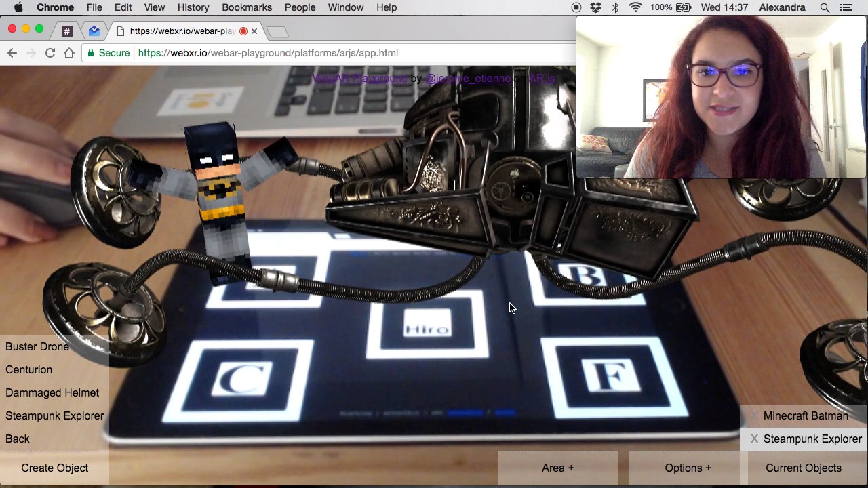
Task: Open the View menu
Action: [x=154, y=7]
